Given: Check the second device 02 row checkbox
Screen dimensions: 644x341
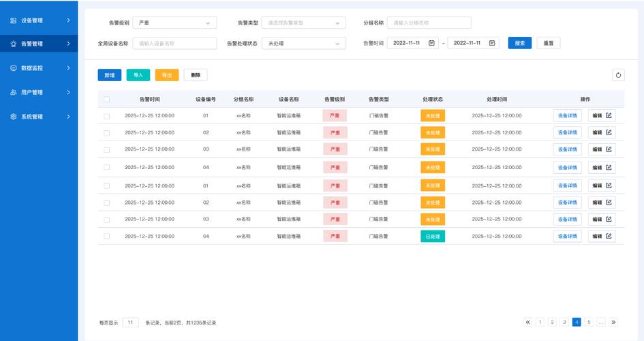Looking at the screenshot, I should click(107, 203).
